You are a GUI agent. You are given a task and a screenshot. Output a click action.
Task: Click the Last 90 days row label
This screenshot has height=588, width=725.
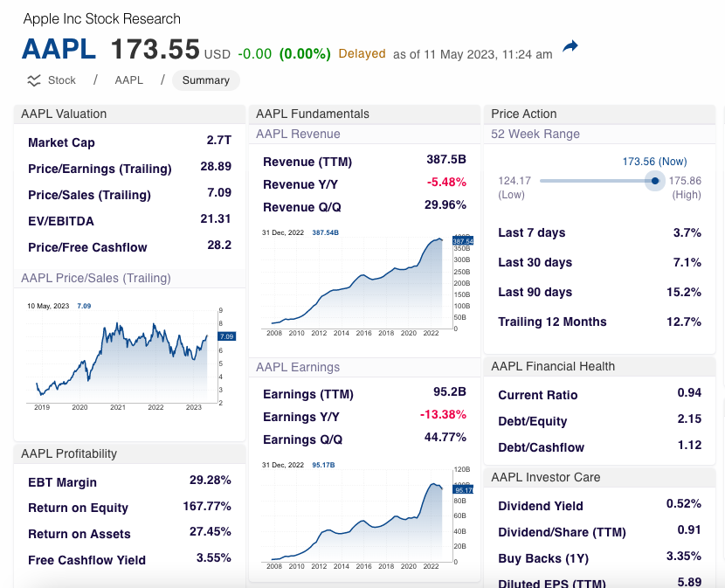[535, 292]
